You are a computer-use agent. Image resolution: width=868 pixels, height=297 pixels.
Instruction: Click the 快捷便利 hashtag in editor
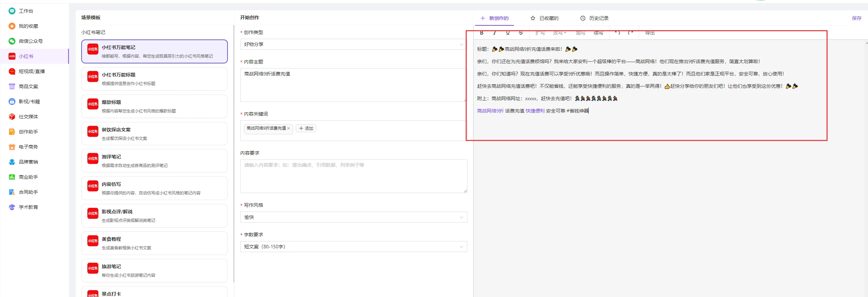click(535, 111)
